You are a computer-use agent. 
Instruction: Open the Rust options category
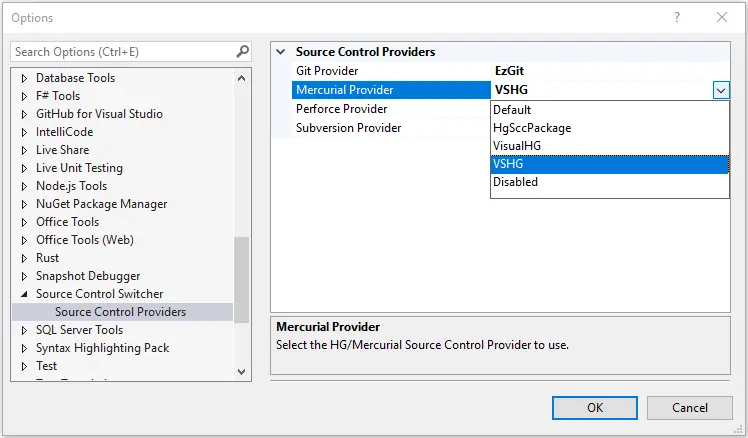click(47, 258)
